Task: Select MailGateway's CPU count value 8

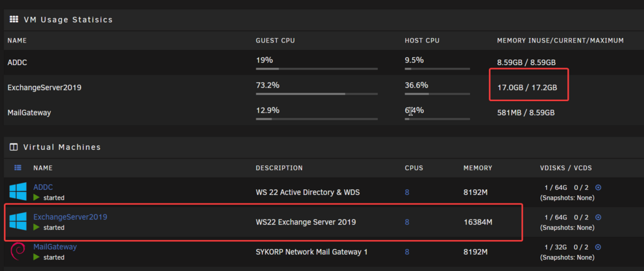Action: point(407,252)
